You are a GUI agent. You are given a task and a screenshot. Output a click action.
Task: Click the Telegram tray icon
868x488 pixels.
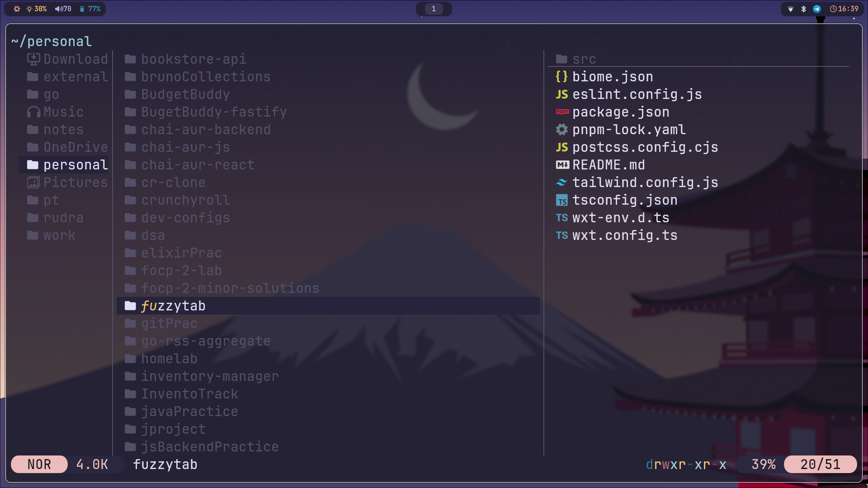[817, 9]
